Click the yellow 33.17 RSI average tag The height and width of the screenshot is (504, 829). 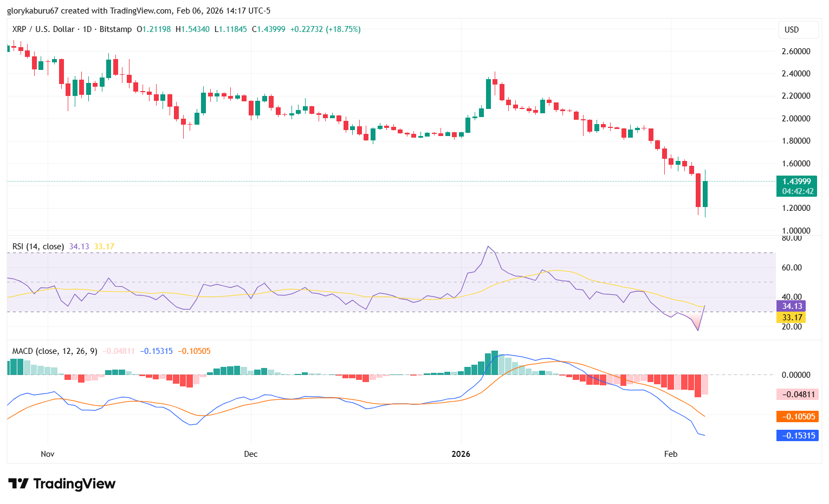[791, 318]
